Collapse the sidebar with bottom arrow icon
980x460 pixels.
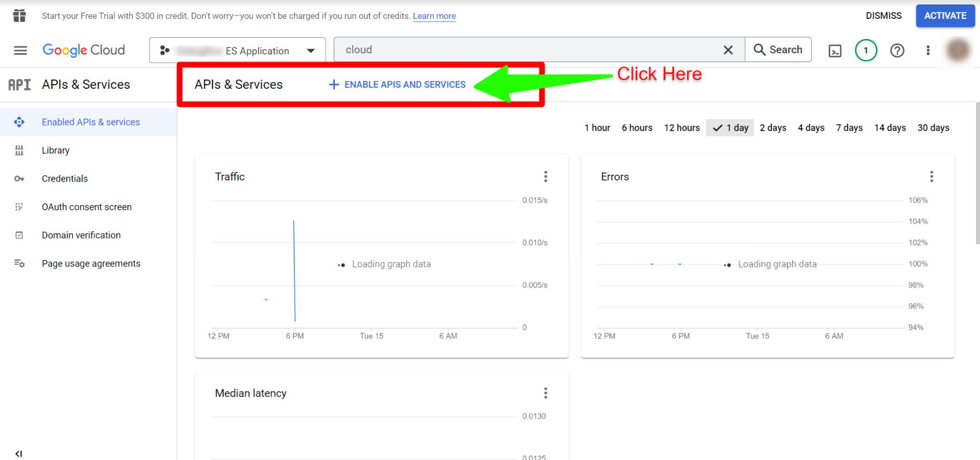coord(19,454)
